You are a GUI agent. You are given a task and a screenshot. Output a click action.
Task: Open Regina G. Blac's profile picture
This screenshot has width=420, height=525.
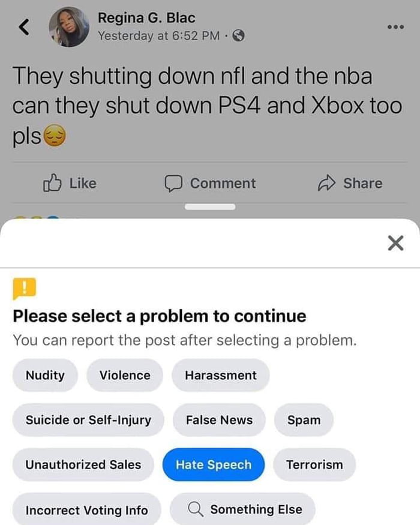(x=69, y=27)
